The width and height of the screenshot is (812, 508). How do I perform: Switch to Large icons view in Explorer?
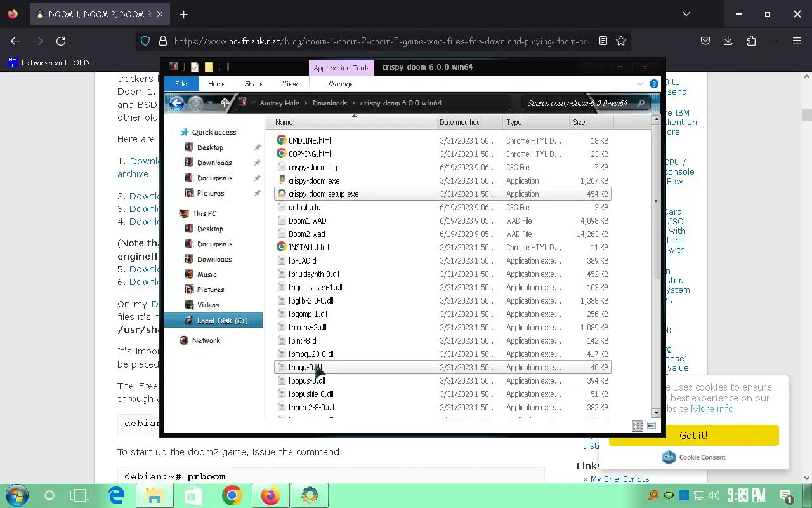point(652,426)
